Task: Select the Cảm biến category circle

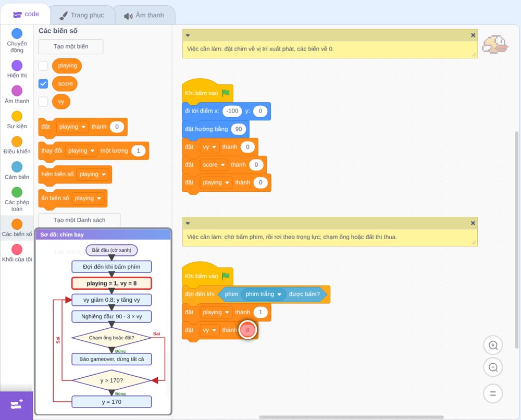Action: point(17,167)
